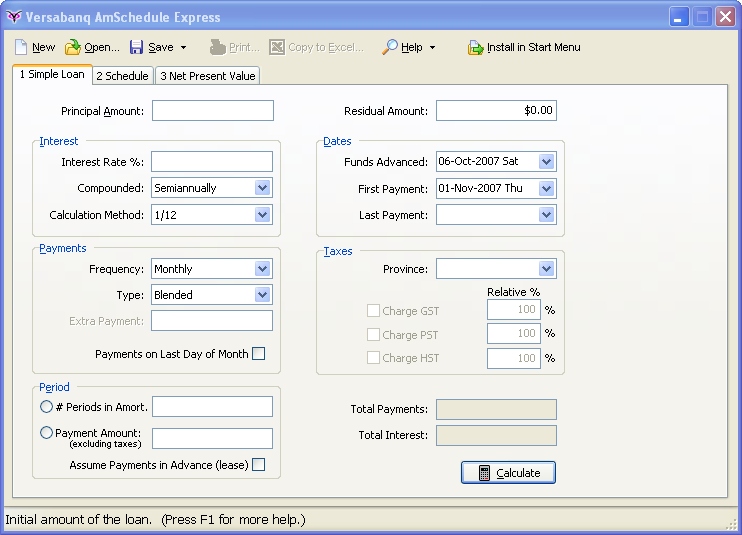
Task: Click the Help magnifier icon
Action: [x=389, y=47]
